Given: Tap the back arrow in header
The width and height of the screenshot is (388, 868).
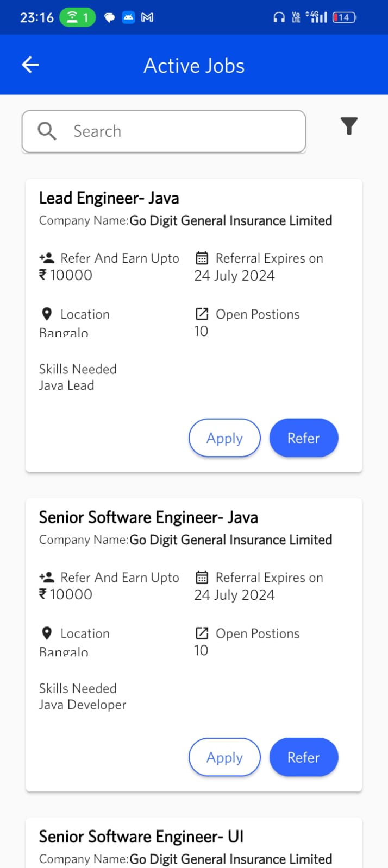Looking at the screenshot, I should click(30, 65).
